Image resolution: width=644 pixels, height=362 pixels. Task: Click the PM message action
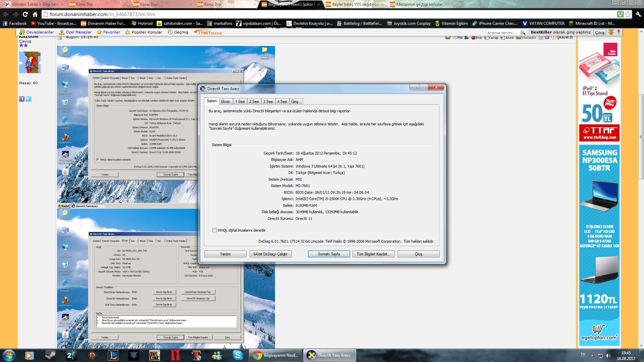point(458,38)
